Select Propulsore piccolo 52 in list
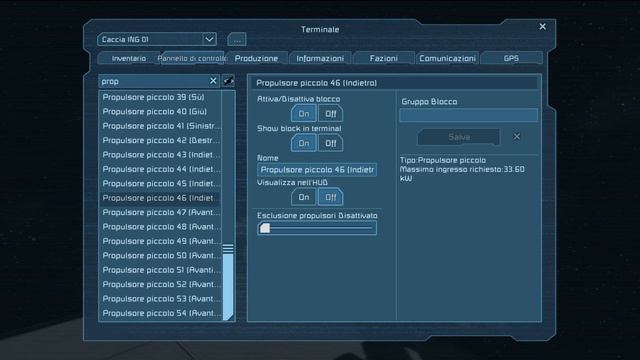 pos(160,284)
